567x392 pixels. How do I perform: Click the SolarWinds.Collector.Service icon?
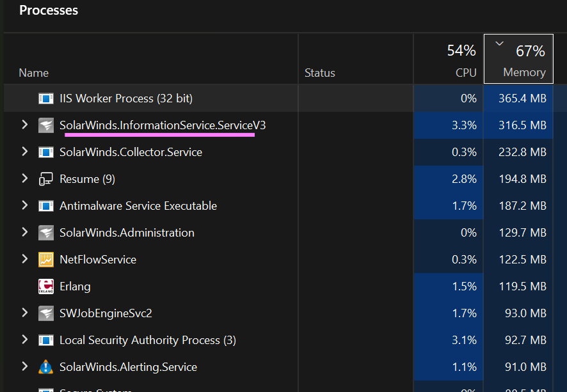point(46,152)
